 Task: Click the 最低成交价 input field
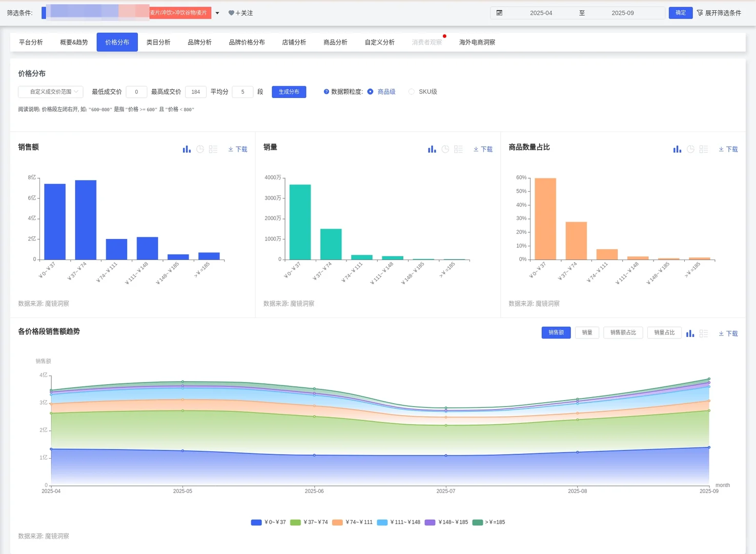click(x=136, y=92)
